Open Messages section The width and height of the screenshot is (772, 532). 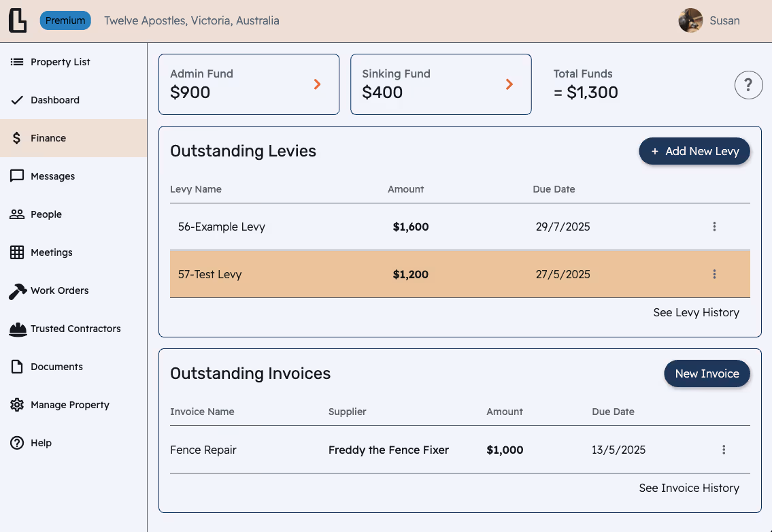tap(73, 176)
